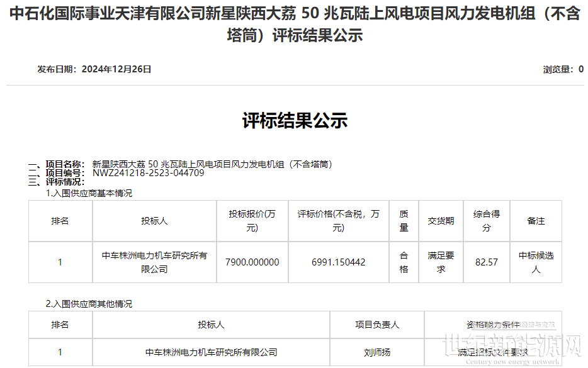The image size is (588, 368).
Task: Click the 备注 column header
Action: pos(536,221)
